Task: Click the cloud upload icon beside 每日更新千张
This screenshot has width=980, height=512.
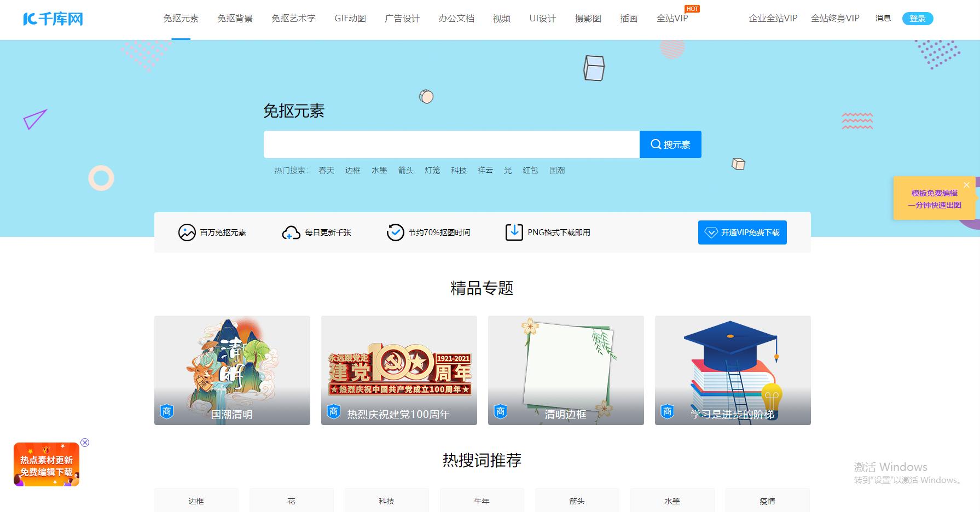Action: point(289,232)
